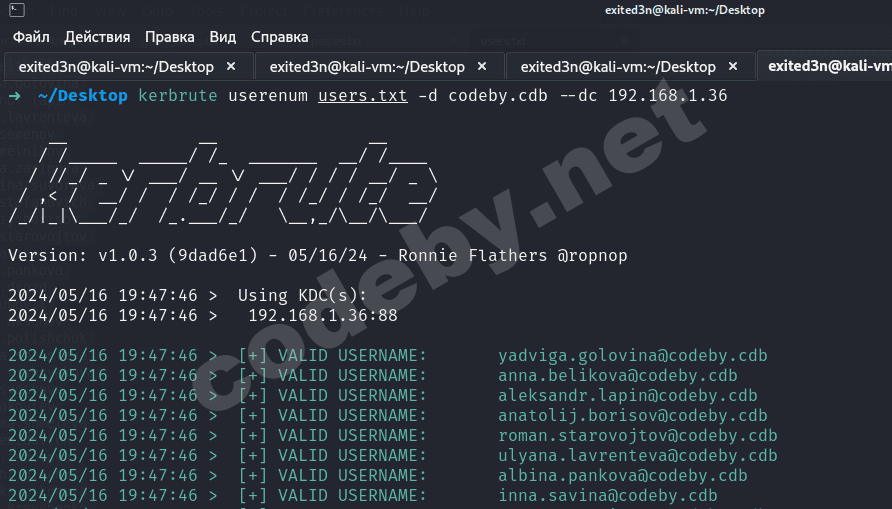Close the second terminal tab
892x509 pixels.
coord(482,67)
